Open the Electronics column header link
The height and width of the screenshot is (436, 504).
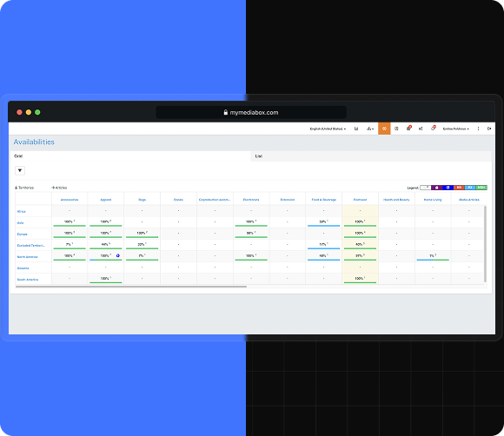251,200
